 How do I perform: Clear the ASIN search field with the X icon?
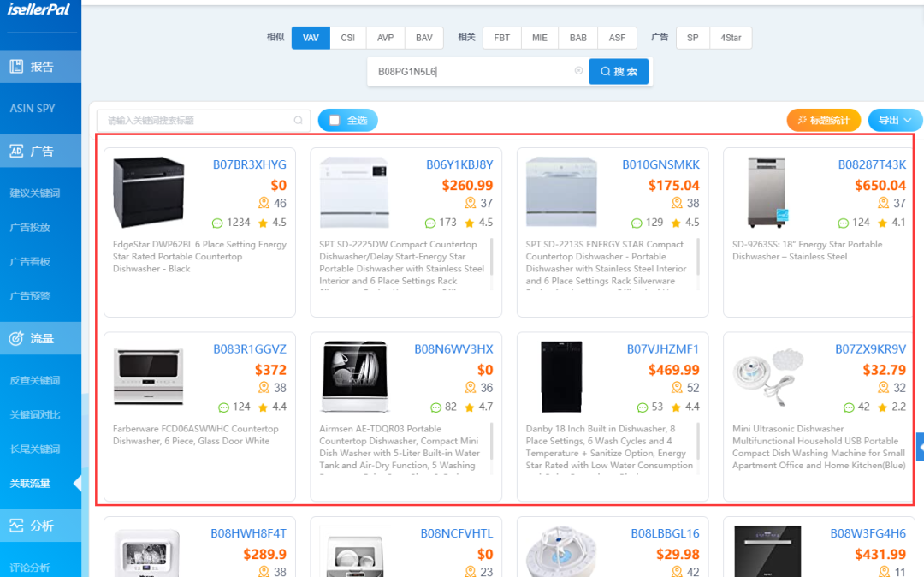tap(578, 71)
